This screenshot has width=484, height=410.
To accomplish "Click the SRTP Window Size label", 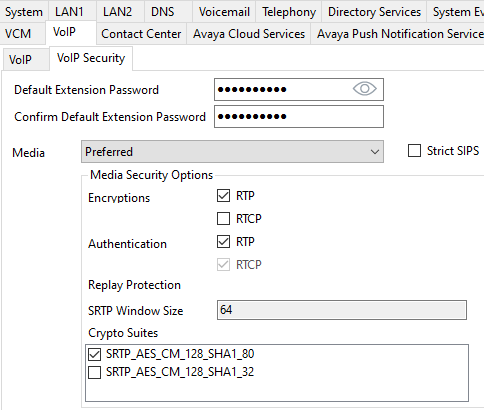I will [x=136, y=311].
